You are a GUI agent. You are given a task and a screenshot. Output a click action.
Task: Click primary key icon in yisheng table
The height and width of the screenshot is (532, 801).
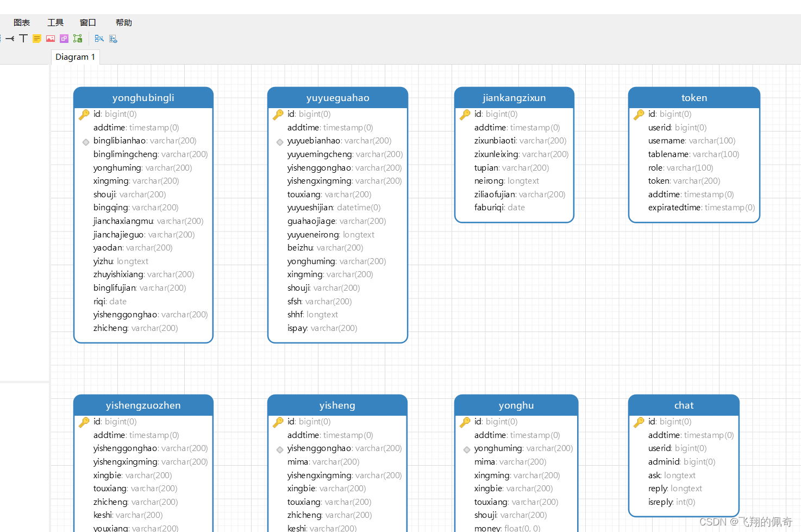coord(278,422)
